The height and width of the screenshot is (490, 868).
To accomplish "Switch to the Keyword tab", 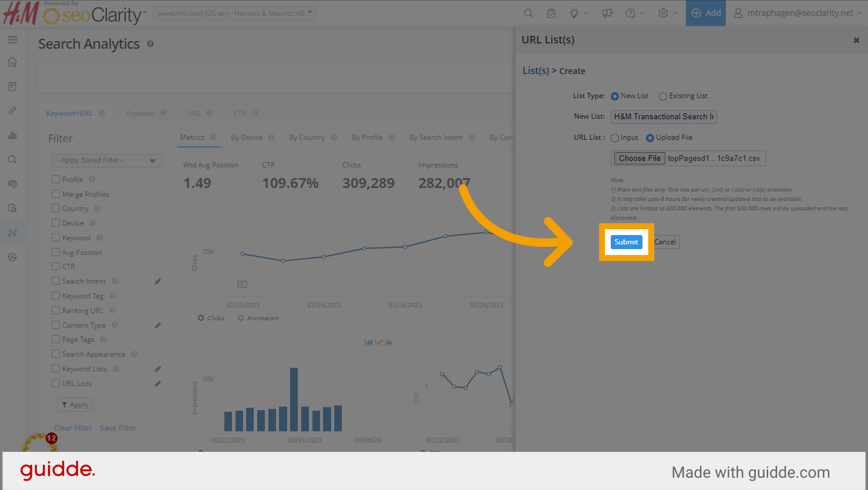I will click(140, 113).
